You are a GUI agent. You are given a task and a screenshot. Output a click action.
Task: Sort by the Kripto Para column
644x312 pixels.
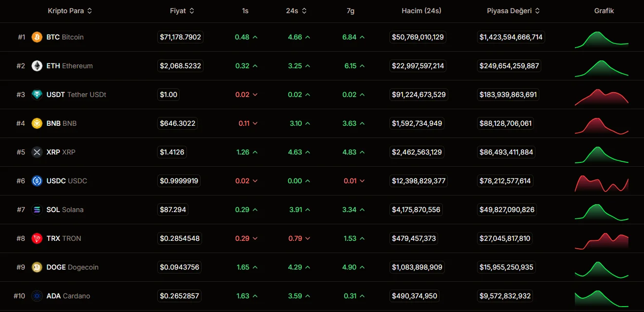(x=70, y=11)
